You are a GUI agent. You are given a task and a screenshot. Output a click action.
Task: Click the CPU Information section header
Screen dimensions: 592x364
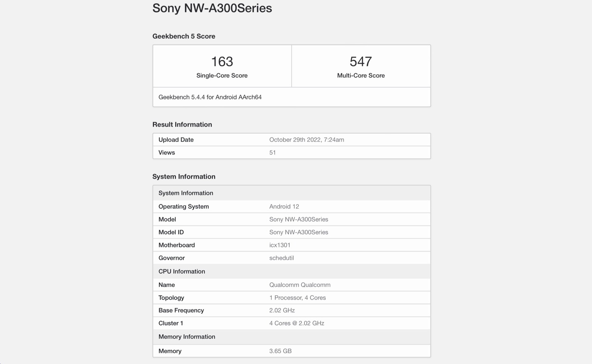[182, 271]
